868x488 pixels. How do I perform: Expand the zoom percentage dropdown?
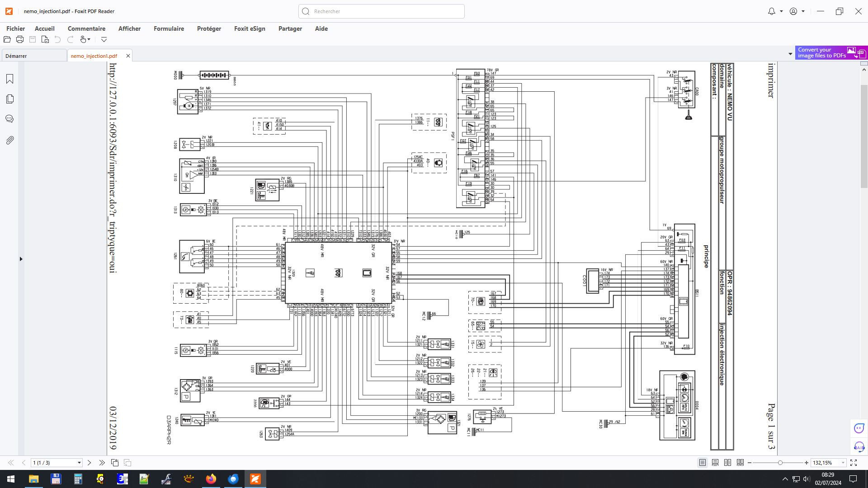tap(843, 463)
